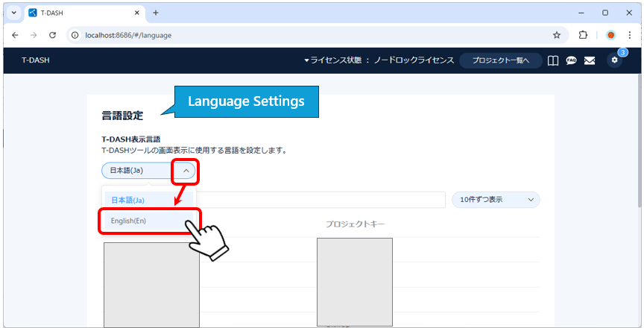Open the settings gear icon with badge
Viewport: 644px width, 328px height.
(x=614, y=60)
